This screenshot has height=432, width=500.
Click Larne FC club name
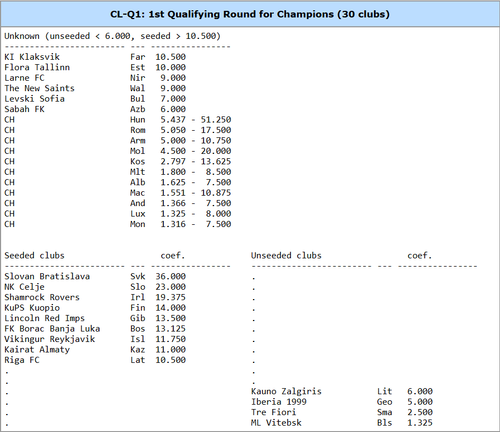coord(24,78)
